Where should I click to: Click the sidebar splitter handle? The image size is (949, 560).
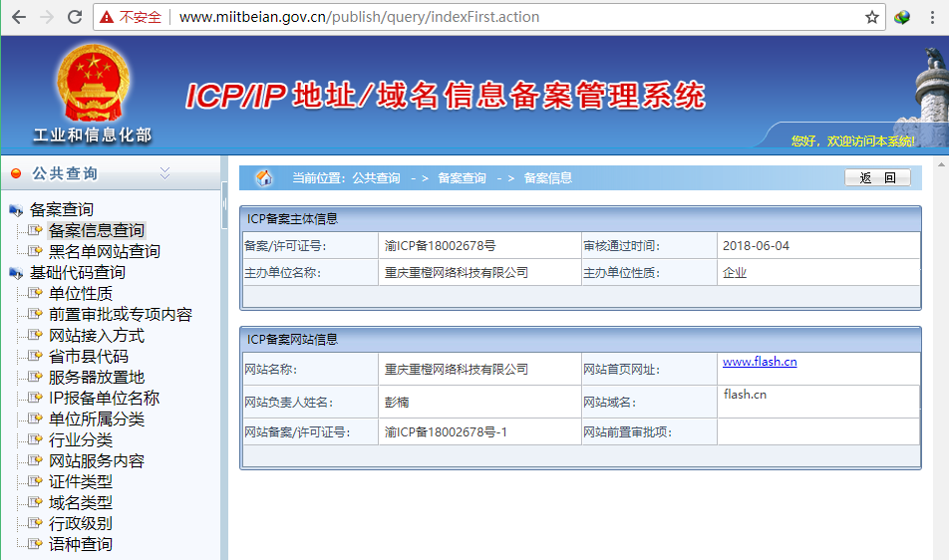click(x=224, y=204)
